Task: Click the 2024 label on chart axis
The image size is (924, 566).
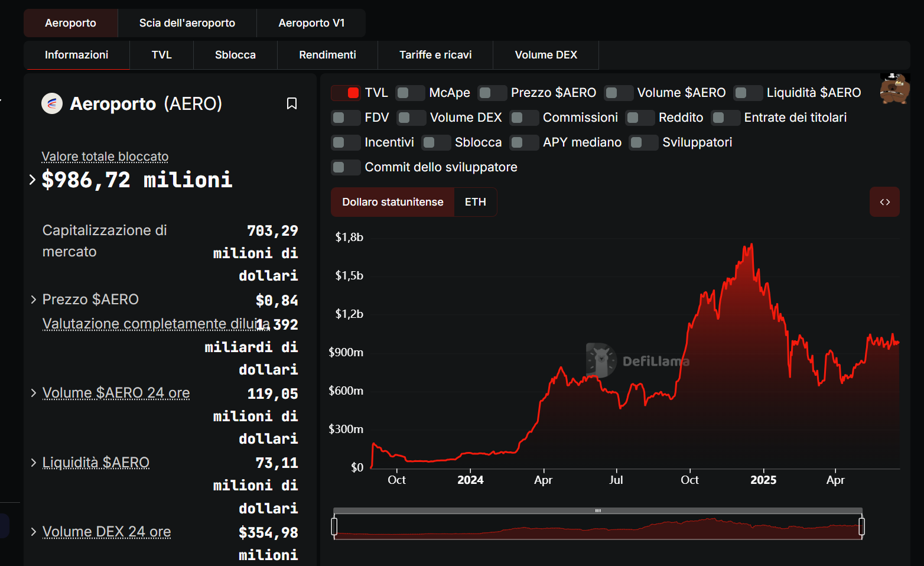Action: (470, 480)
